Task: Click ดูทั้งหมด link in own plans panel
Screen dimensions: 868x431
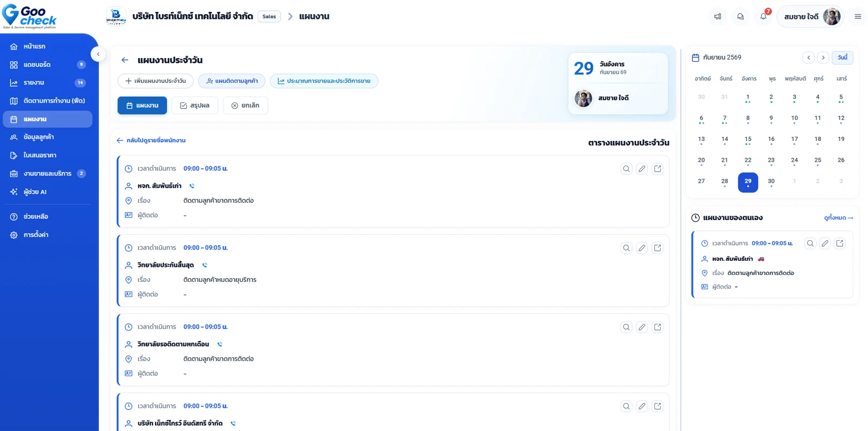Action: [838, 218]
